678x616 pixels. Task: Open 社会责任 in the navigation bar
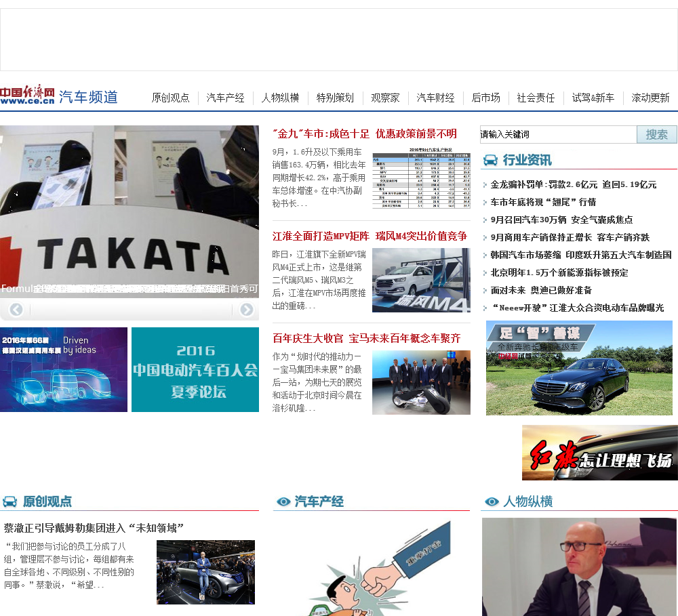point(536,98)
